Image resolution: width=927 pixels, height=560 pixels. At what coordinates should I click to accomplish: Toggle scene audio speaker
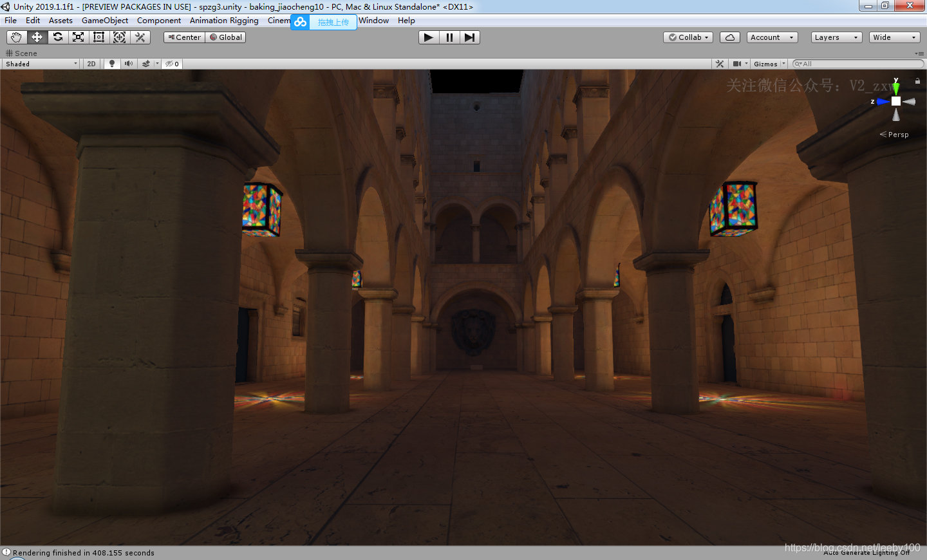click(x=129, y=64)
